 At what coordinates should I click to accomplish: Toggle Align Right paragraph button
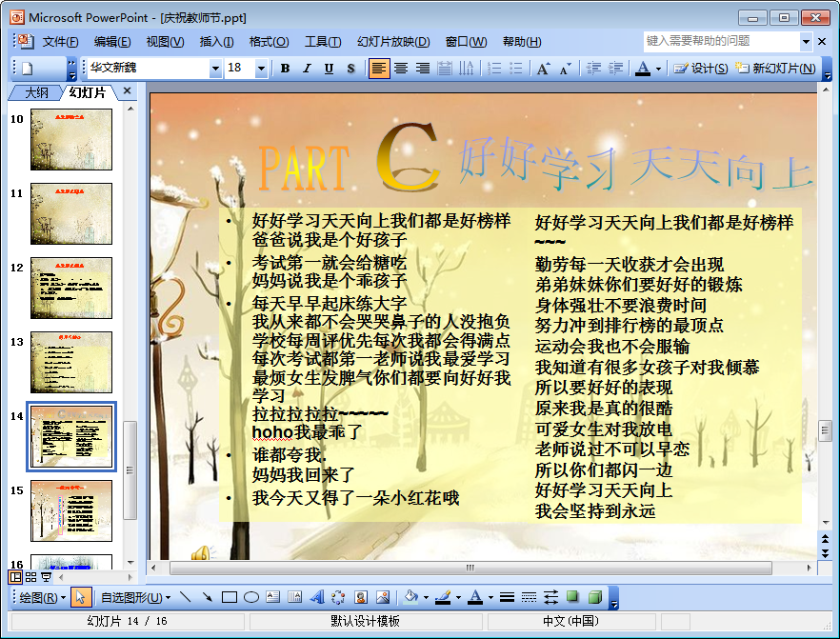tap(423, 69)
